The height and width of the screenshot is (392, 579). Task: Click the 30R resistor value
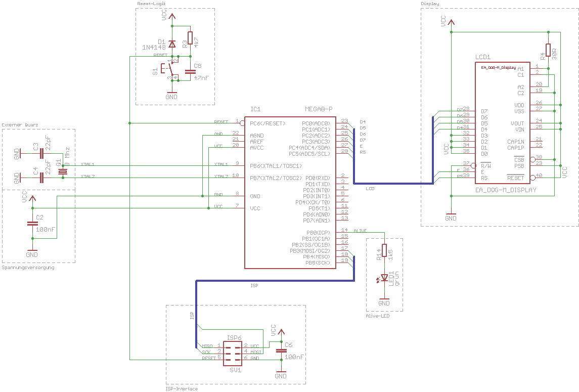(x=554, y=54)
